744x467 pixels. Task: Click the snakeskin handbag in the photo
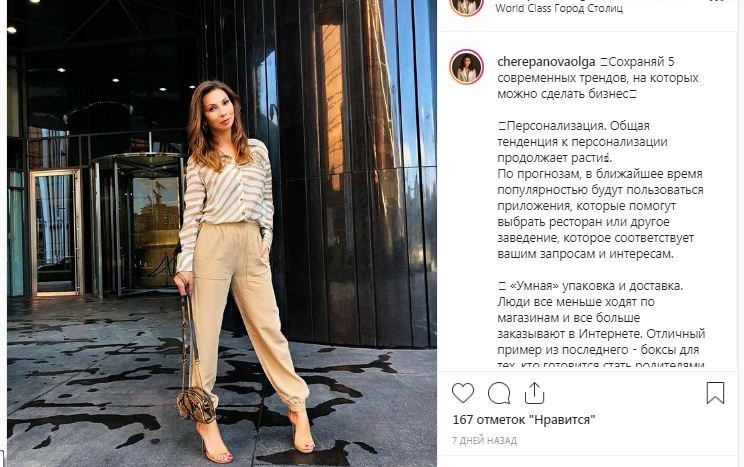[x=196, y=404]
